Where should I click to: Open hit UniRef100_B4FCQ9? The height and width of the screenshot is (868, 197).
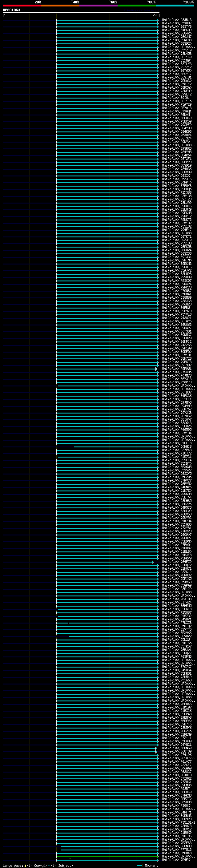click(x=177, y=30)
